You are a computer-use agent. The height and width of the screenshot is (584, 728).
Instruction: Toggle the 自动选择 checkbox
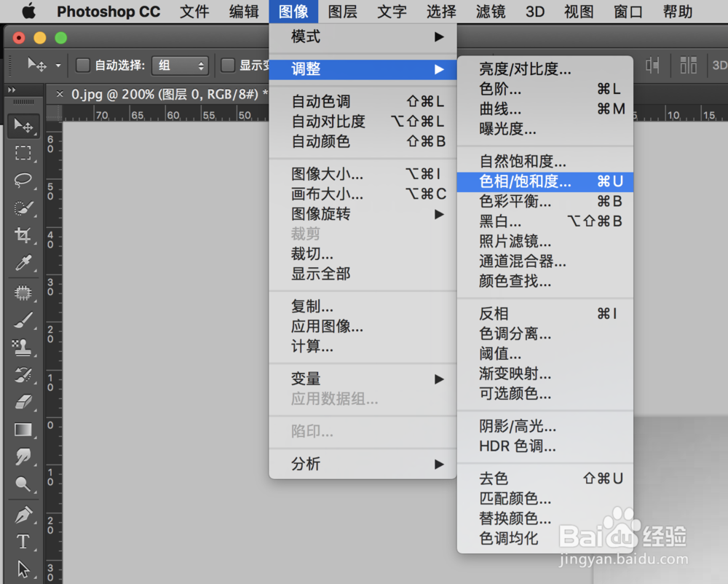83,66
